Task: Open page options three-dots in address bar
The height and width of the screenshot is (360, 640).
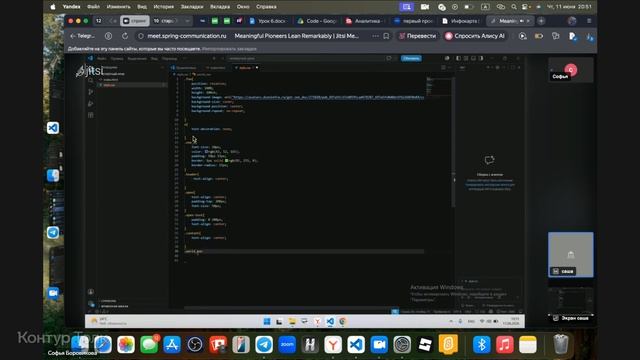Action: click(375, 36)
